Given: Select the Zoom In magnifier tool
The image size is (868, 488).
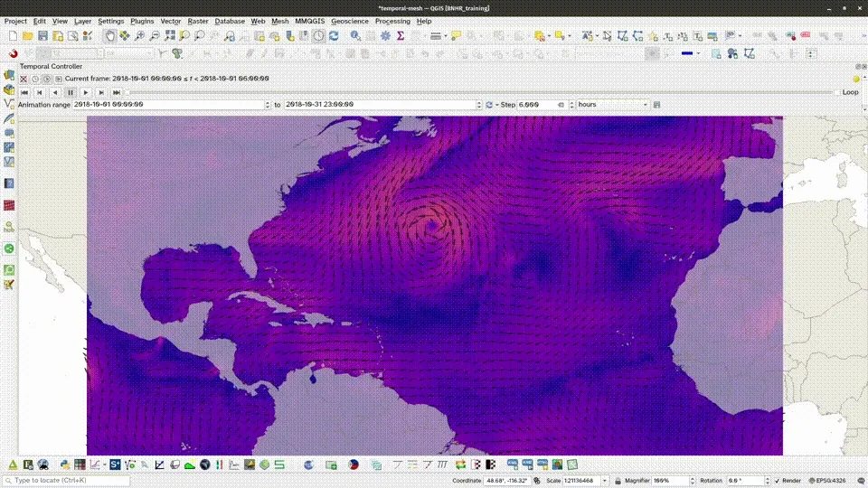Looking at the screenshot, I should (139, 36).
